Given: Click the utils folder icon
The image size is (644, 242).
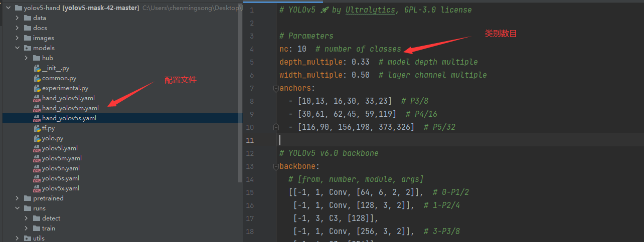Looking at the screenshot, I should pos(28,238).
